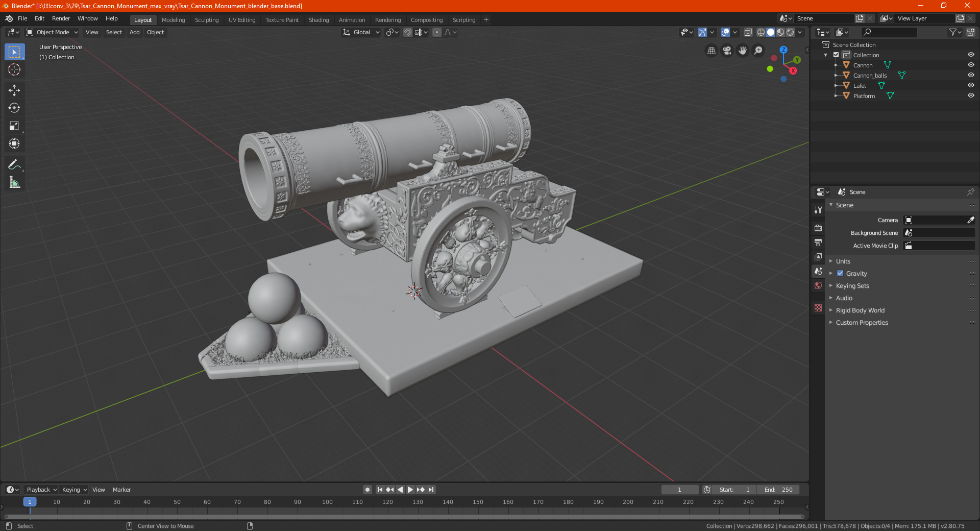Select the Select Box tool

14,52
